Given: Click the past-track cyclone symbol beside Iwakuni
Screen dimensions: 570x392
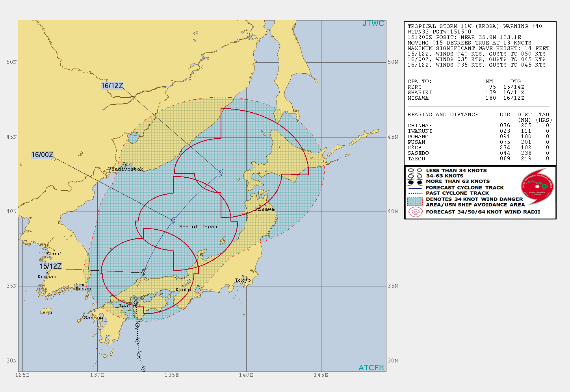Looking at the screenshot, I should click(x=136, y=302).
